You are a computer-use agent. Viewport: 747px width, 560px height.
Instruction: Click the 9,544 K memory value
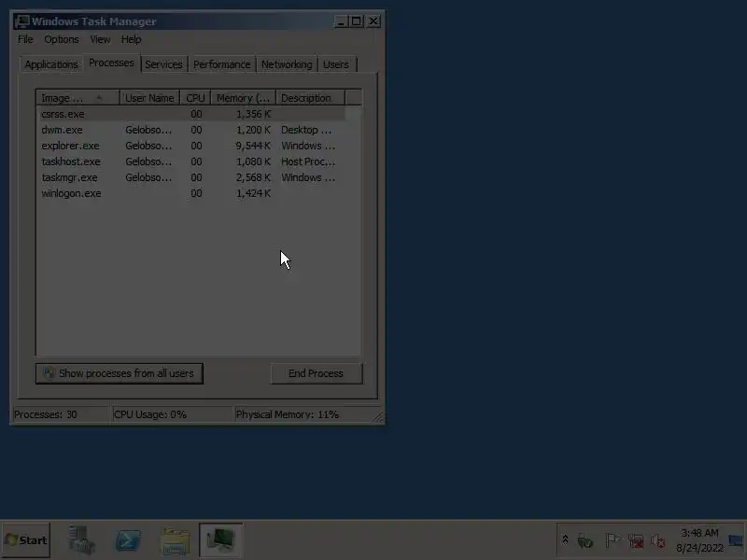tap(253, 146)
